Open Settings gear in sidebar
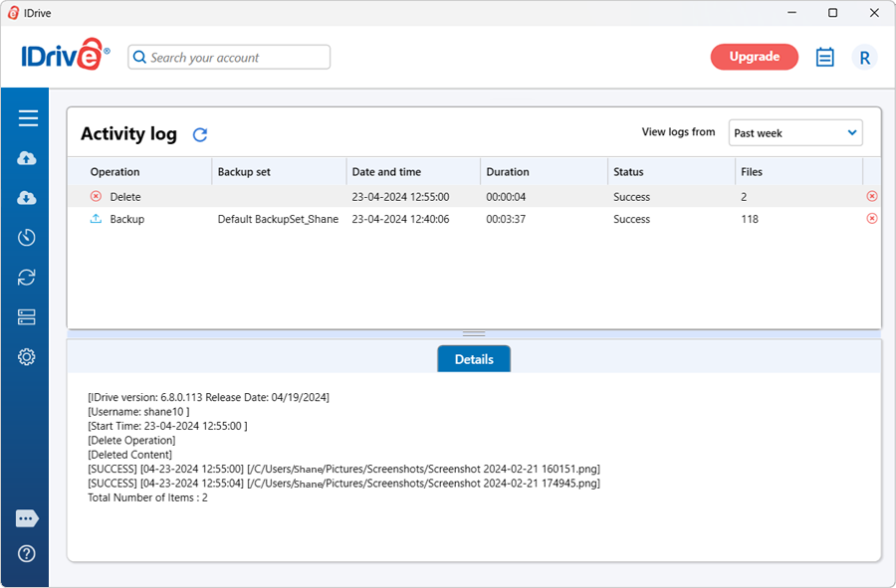This screenshot has width=896, height=588. tap(27, 357)
